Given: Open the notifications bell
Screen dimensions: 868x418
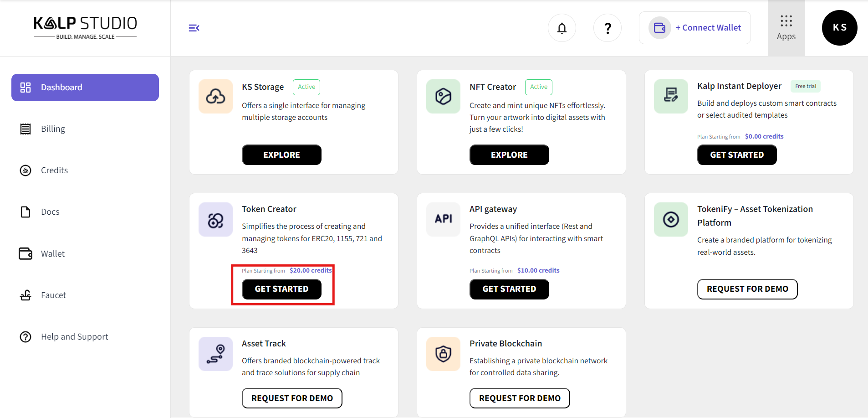Looking at the screenshot, I should (562, 28).
